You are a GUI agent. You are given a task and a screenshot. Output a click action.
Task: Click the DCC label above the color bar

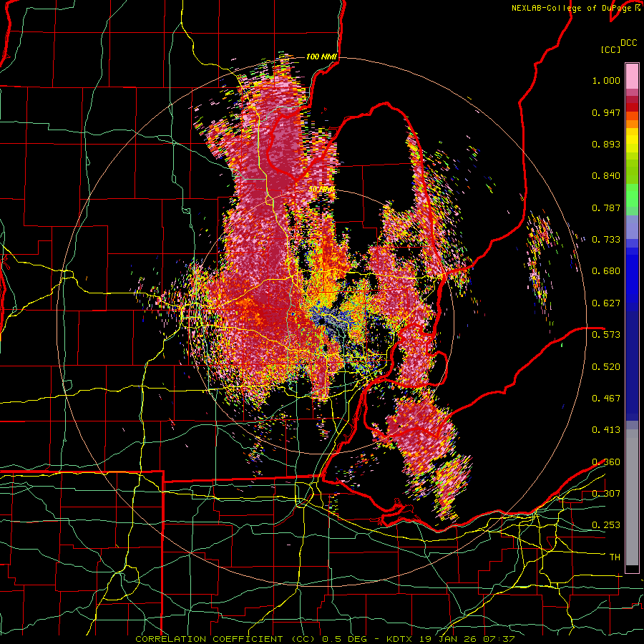[x=628, y=43]
